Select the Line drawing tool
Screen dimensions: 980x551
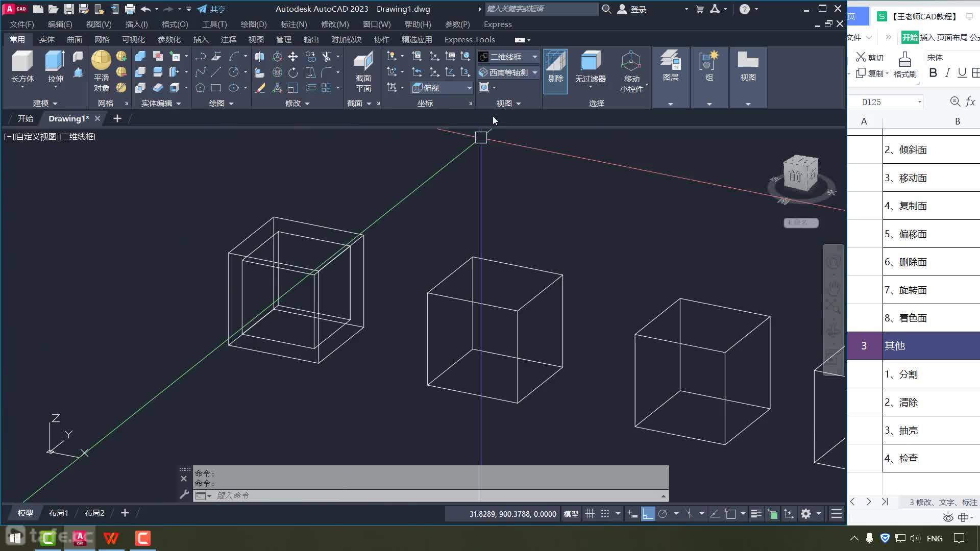(216, 72)
